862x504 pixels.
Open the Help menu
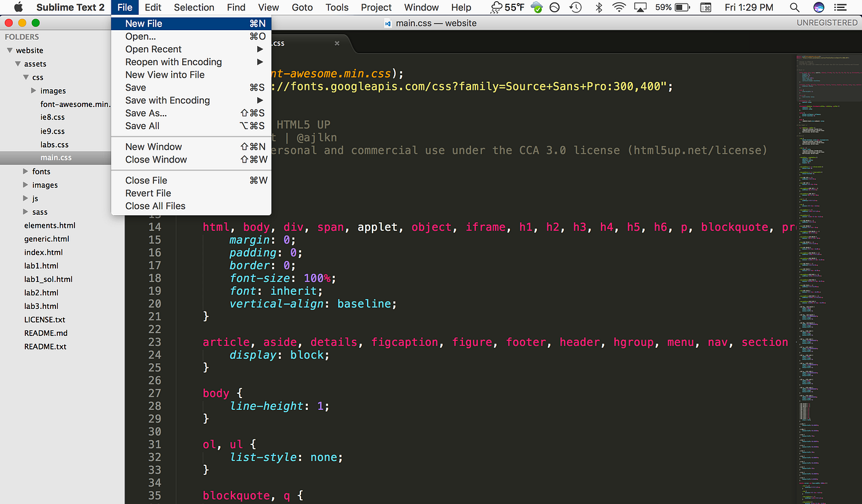(x=461, y=7)
